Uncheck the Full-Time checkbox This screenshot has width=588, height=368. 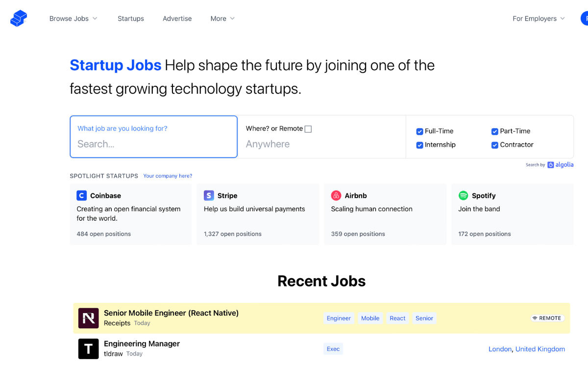[419, 131]
